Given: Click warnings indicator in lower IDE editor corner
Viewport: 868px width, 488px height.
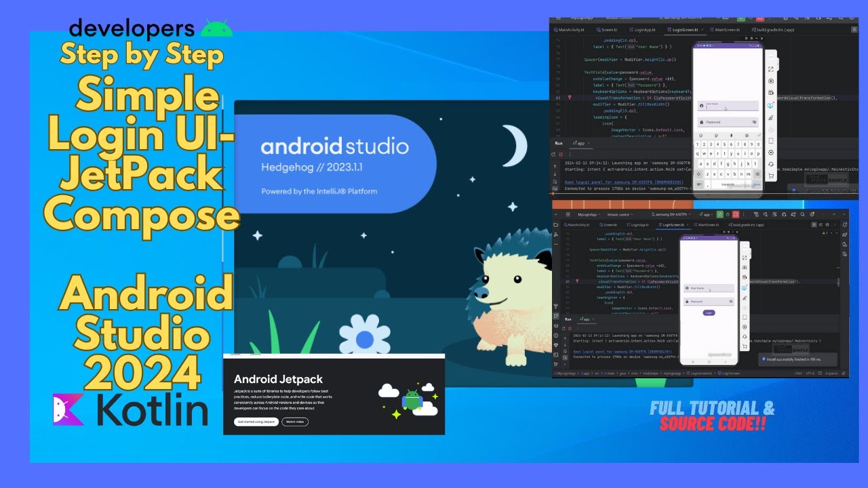Looking at the screenshot, I should click(825, 233).
